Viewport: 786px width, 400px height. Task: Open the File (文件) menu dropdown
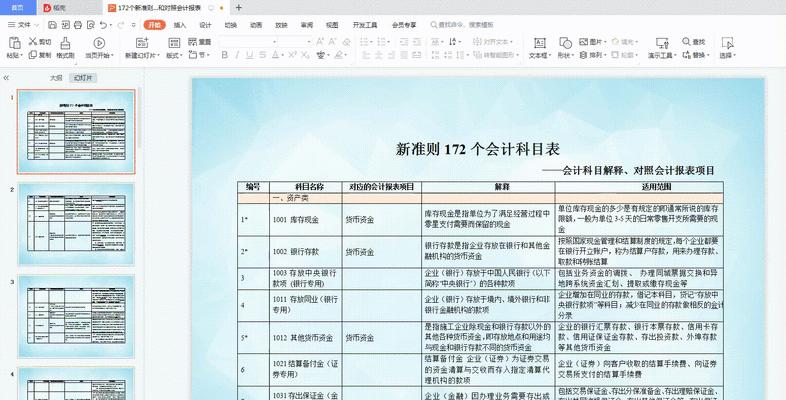pos(23,25)
